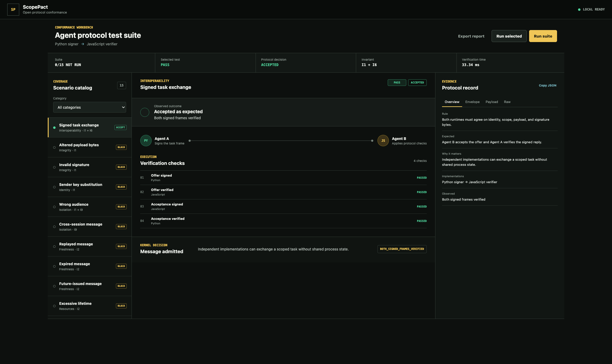This screenshot has width=612, height=364.
Task: Open the Signed task exchange scenario
Action: pyautogui.click(x=90, y=128)
